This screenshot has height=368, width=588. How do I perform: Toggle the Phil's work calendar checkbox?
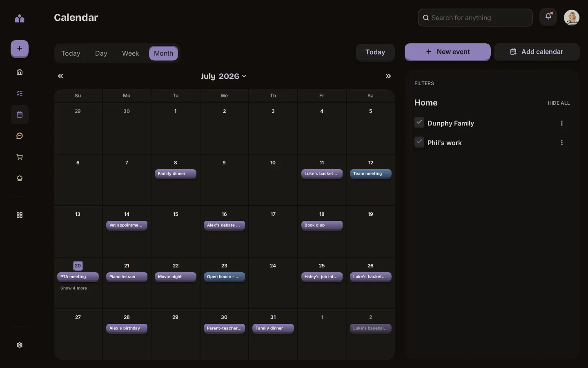coord(419,142)
